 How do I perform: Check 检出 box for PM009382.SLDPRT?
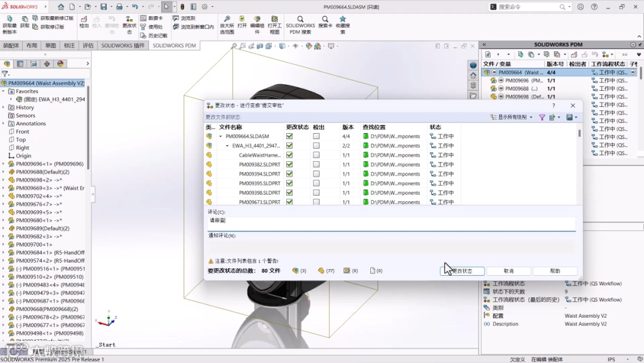[316, 164]
